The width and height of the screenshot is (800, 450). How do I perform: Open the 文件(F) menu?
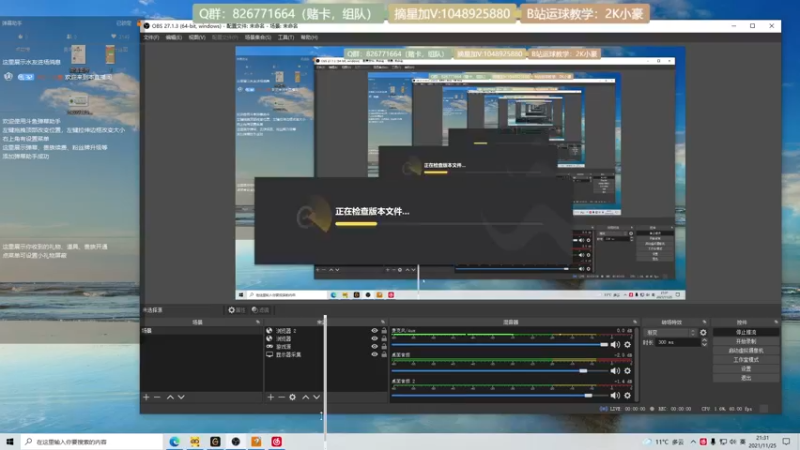pos(151,37)
